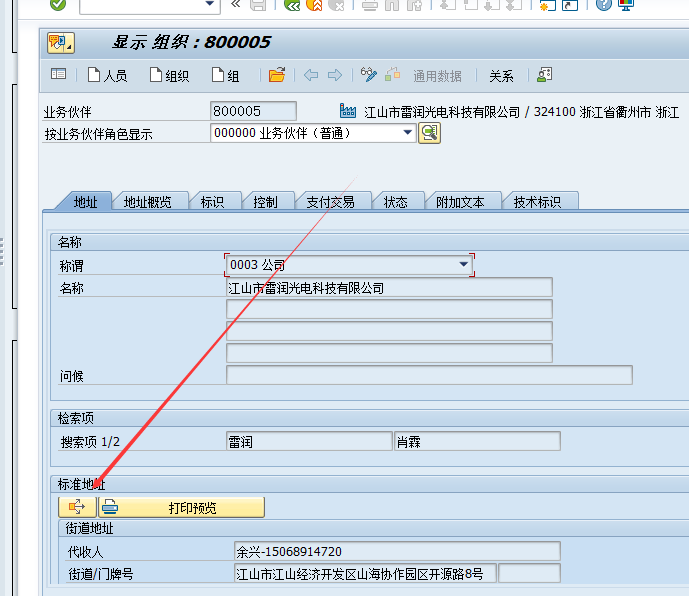Click the 检索项 group header
689x596 pixels.
click(76, 418)
